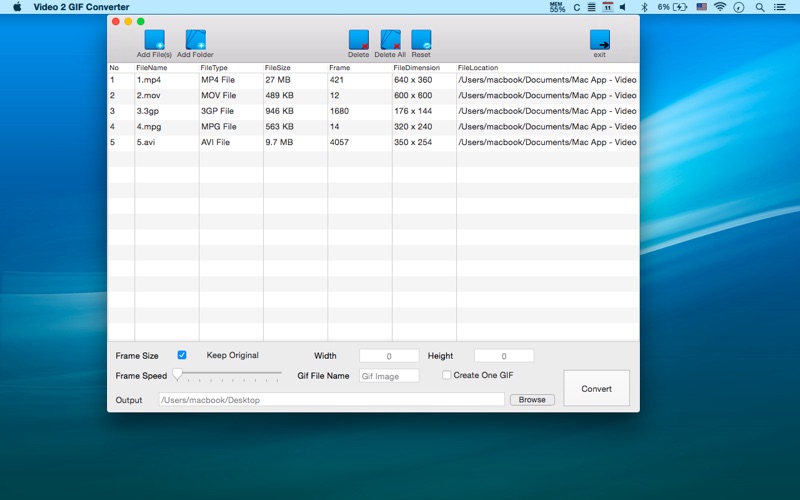Click the 320 x 240 dimension cell

[x=413, y=127]
